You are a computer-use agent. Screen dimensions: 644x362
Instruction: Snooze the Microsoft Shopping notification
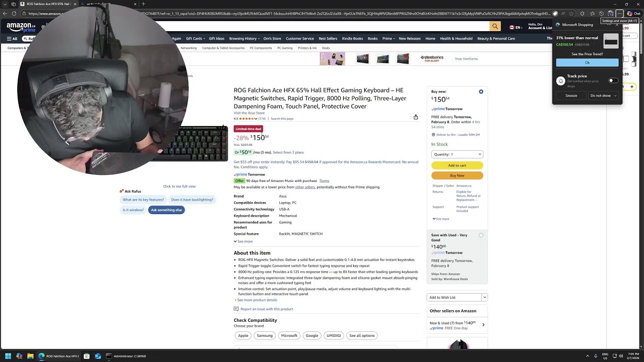(571, 96)
